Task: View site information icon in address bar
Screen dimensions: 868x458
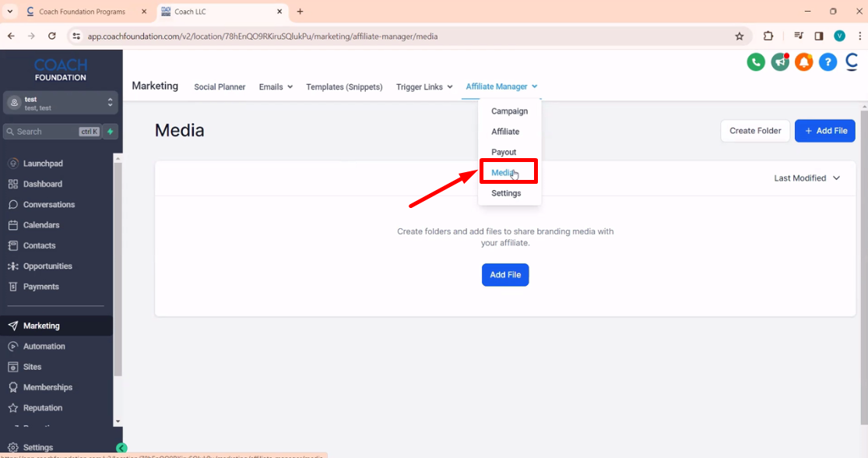Action: point(76,36)
